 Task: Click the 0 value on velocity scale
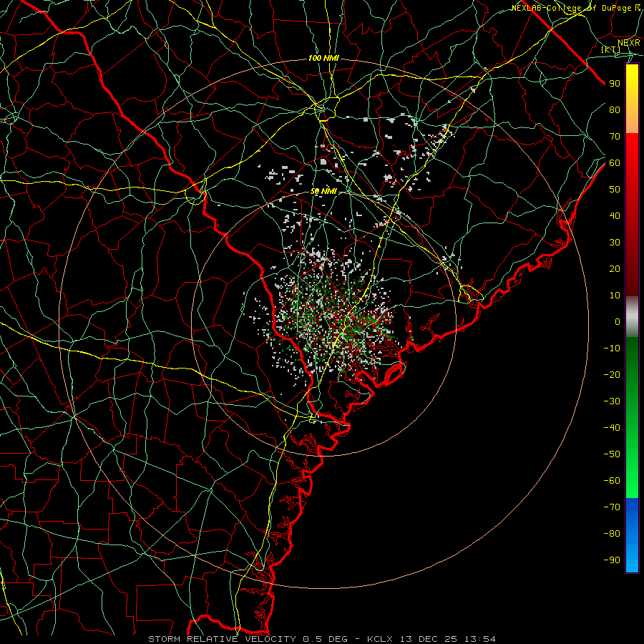pyautogui.click(x=618, y=321)
